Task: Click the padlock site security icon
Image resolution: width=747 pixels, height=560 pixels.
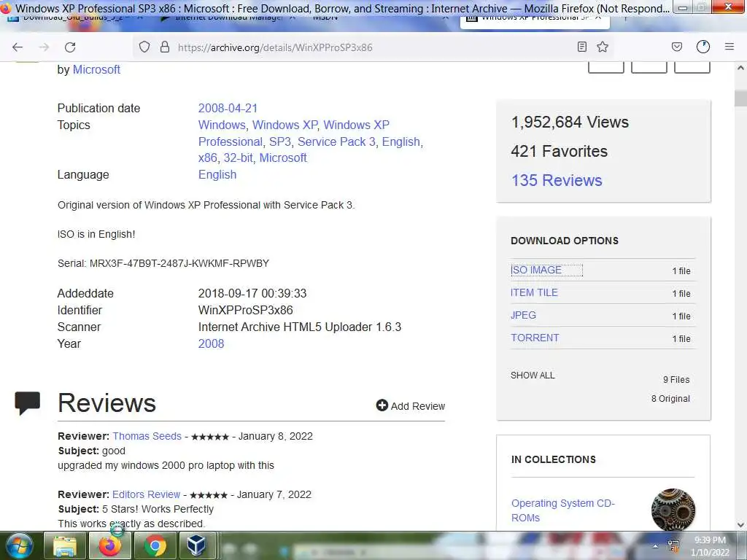Action: coord(165,47)
